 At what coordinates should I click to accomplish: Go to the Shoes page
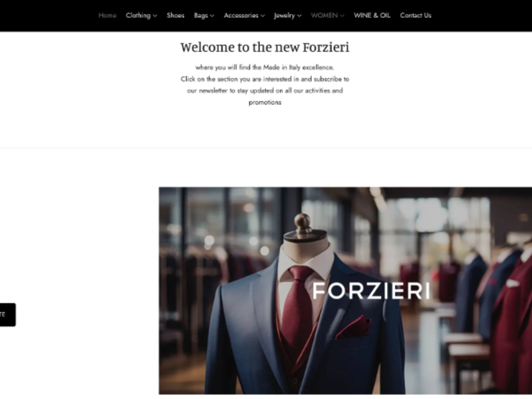point(176,15)
